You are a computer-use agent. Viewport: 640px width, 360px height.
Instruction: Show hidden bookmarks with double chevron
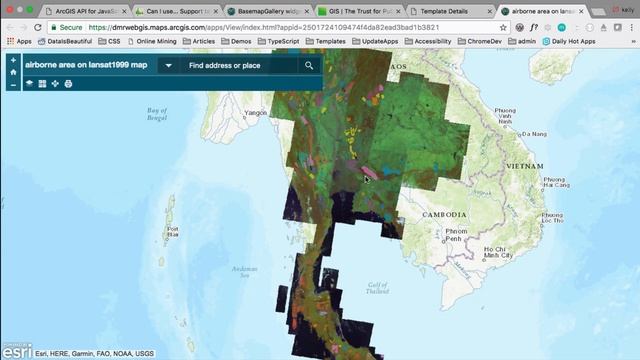633,41
